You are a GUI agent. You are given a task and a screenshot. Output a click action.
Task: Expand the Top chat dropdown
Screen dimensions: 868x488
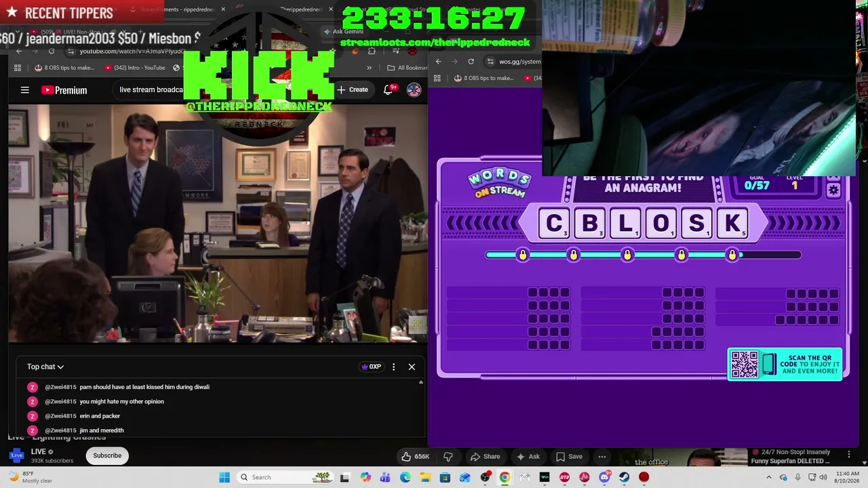tap(45, 367)
